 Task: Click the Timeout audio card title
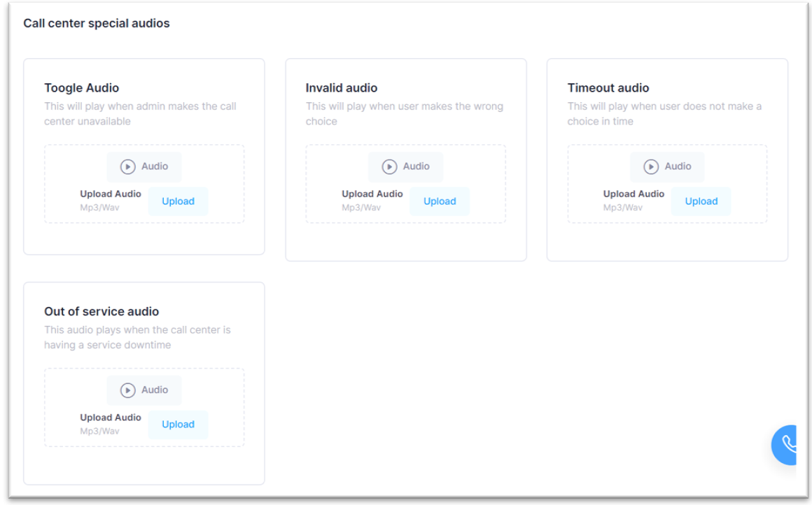click(x=608, y=88)
